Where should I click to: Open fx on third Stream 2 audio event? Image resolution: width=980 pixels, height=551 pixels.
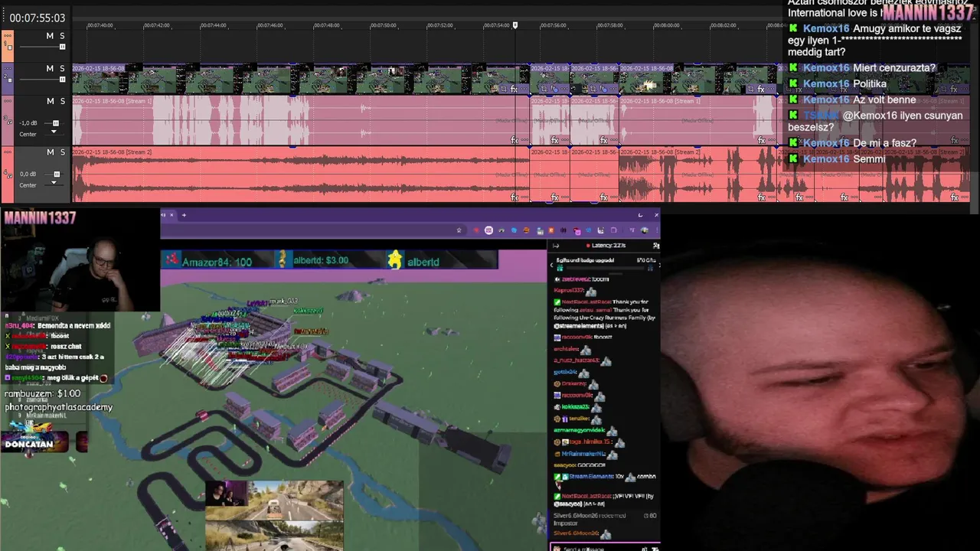(x=603, y=197)
